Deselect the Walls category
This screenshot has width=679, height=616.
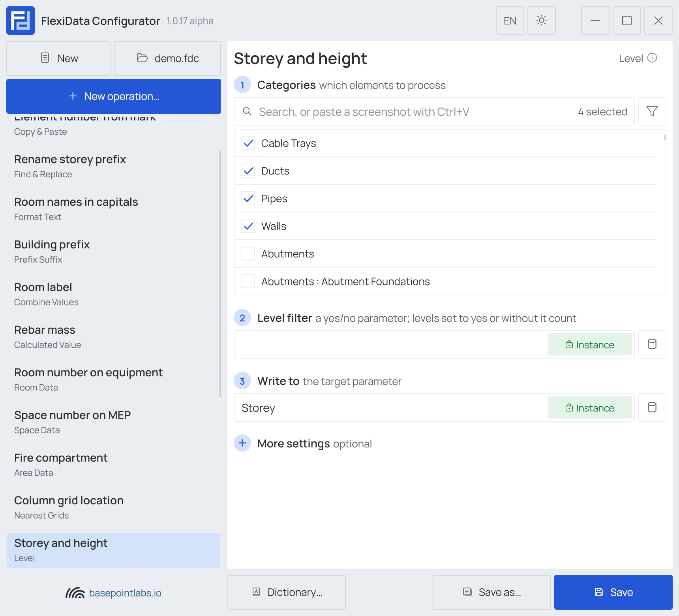pyautogui.click(x=248, y=226)
